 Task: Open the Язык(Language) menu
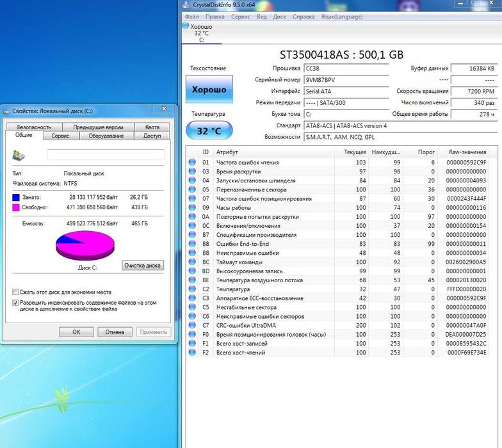tap(342, 17)
